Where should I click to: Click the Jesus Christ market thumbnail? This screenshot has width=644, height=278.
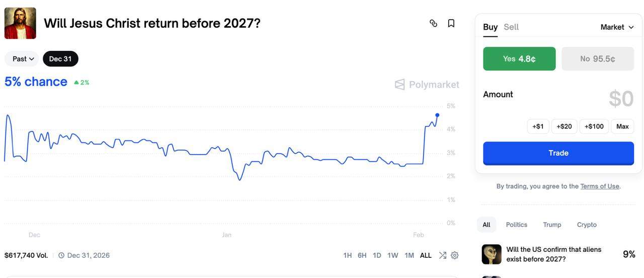tap(20, 23)
